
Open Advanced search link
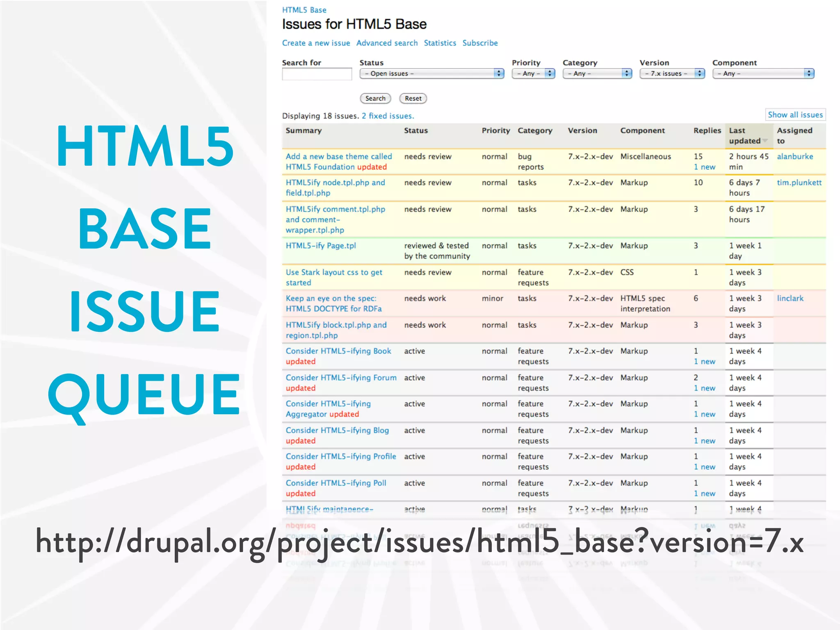(387, 43)
